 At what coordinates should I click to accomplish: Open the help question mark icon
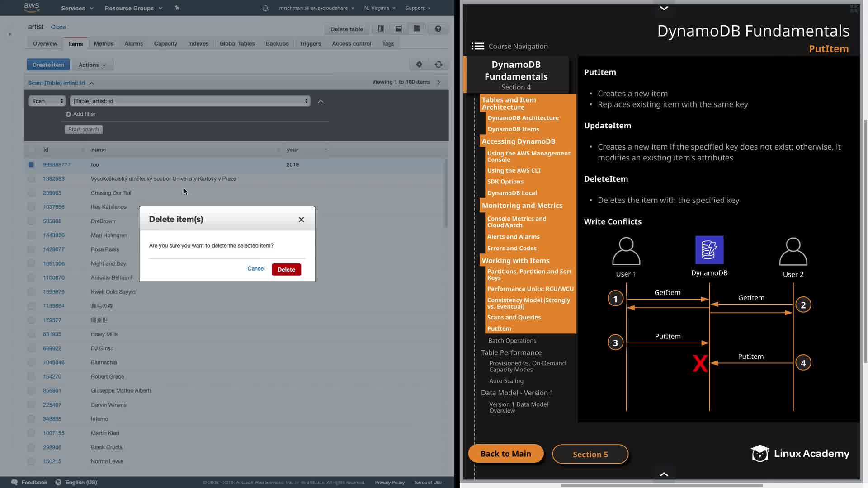[x=438, y=28]
